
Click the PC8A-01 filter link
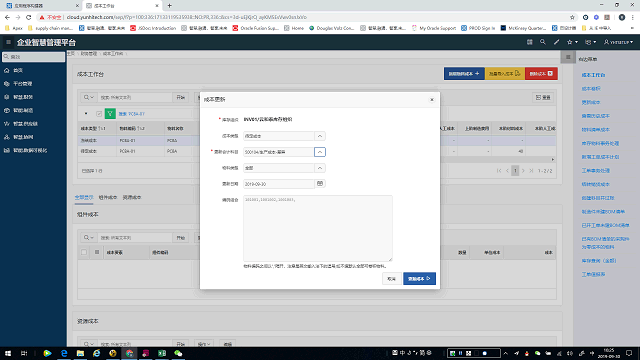[131, 114]
